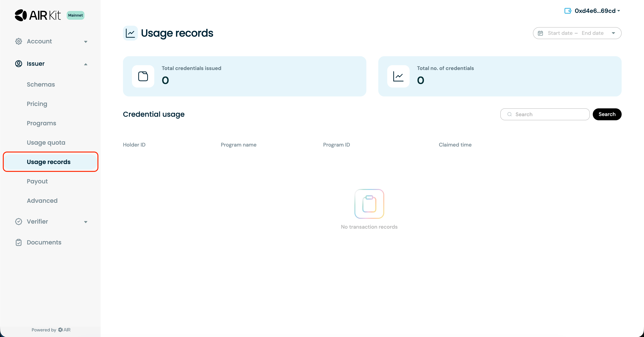Click the wallet icon beside the address
Image resolution: width=644 pixels, height=337 pixels.
pos(568,11)
